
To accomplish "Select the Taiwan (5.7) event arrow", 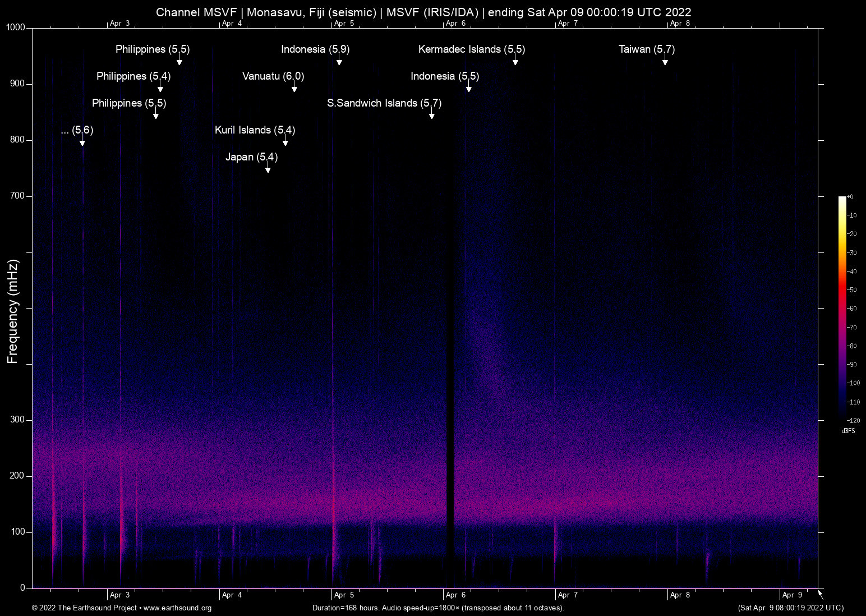I will (x=665, y=63).
